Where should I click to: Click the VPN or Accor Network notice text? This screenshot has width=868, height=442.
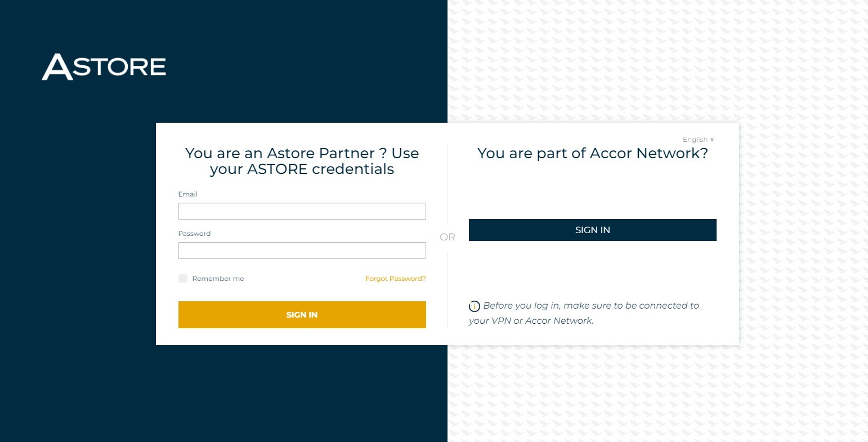coord(584,313)
